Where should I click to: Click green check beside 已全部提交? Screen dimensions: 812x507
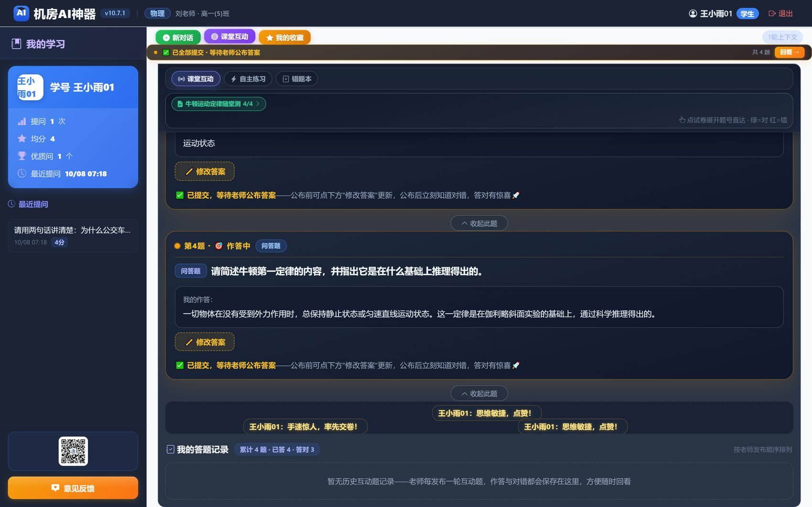point(166,53)
